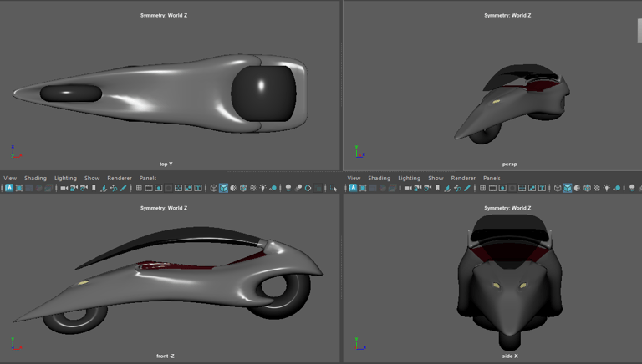
Task: Open View menu in front -Z panel
Action: [10, 179]
